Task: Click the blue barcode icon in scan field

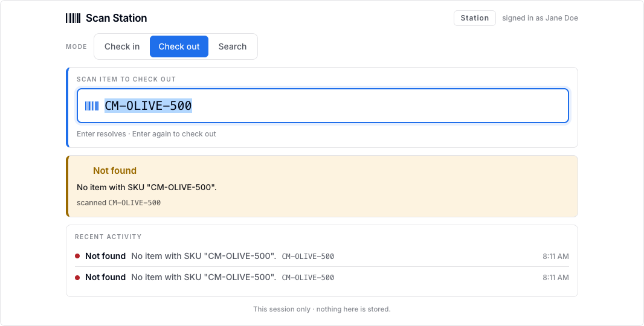Action: coord(92,106)
